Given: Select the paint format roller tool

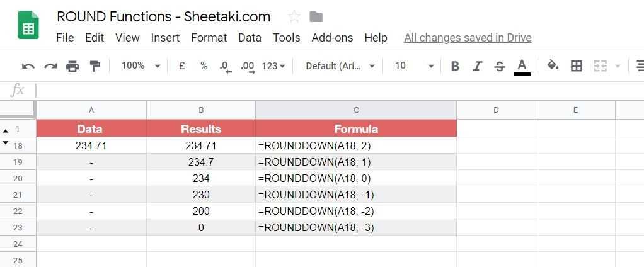Looking at the screenshot, I should 95,66.
